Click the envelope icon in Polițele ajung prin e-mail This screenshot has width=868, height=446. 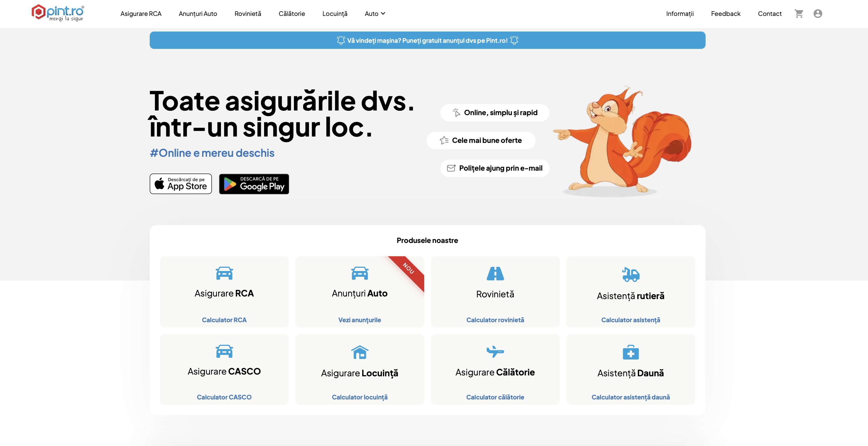point(451,168)
